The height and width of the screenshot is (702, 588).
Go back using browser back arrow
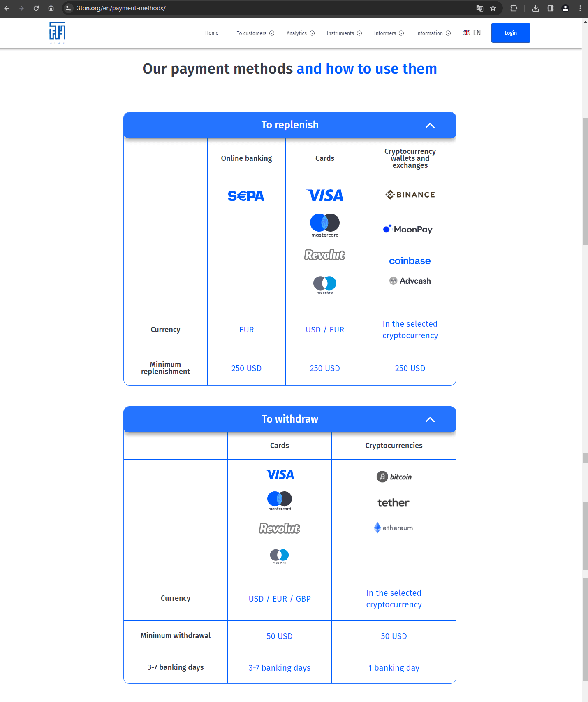tap(7, 8)
